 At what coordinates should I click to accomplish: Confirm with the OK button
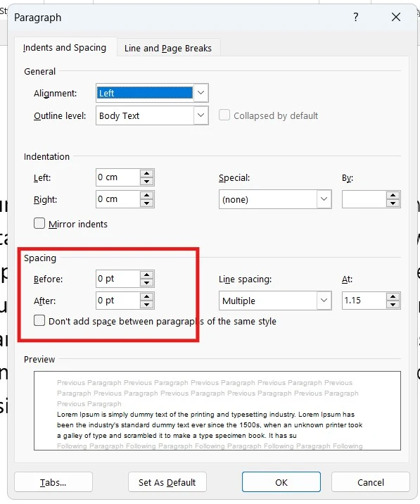click(281, 482)
